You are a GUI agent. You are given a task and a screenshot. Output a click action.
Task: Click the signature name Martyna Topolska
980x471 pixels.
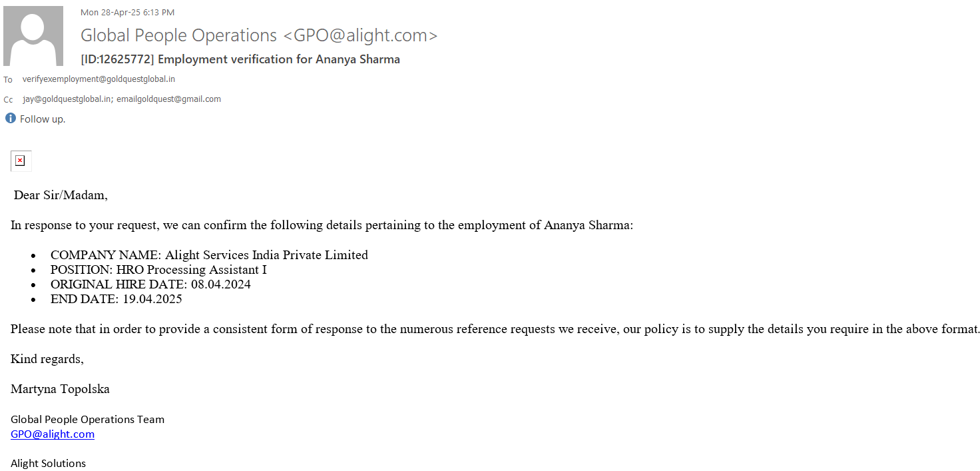tap(60, 389)
